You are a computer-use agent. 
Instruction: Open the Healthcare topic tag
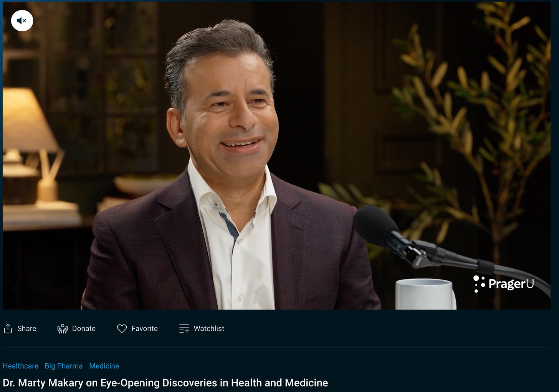point(20,366)
